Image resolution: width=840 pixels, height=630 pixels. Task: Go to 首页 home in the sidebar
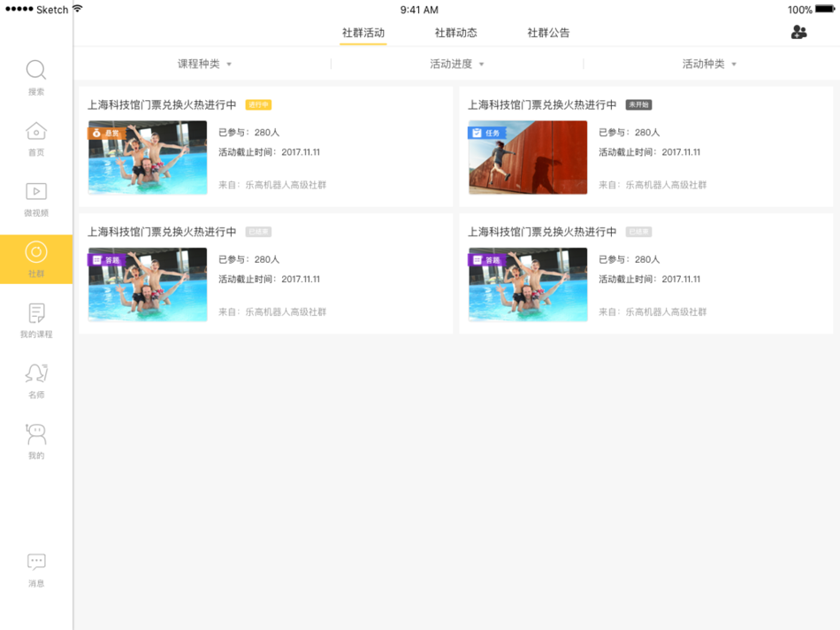pyautogui.click(x=36, y=139)
